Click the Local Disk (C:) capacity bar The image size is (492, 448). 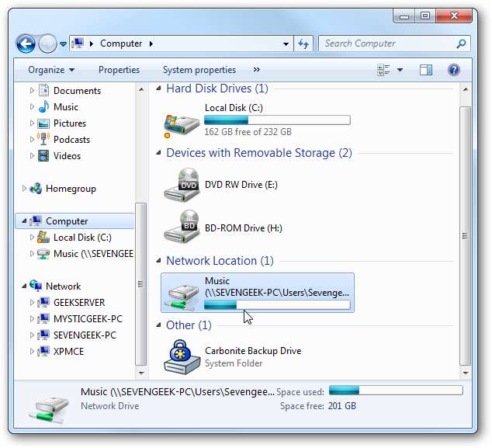coord(277,120)
